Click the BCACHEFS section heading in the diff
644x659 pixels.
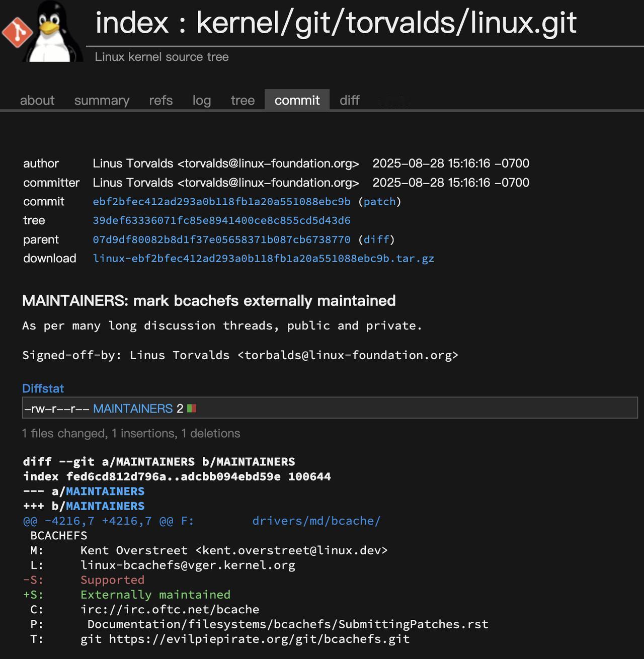[x=58, y=536]
